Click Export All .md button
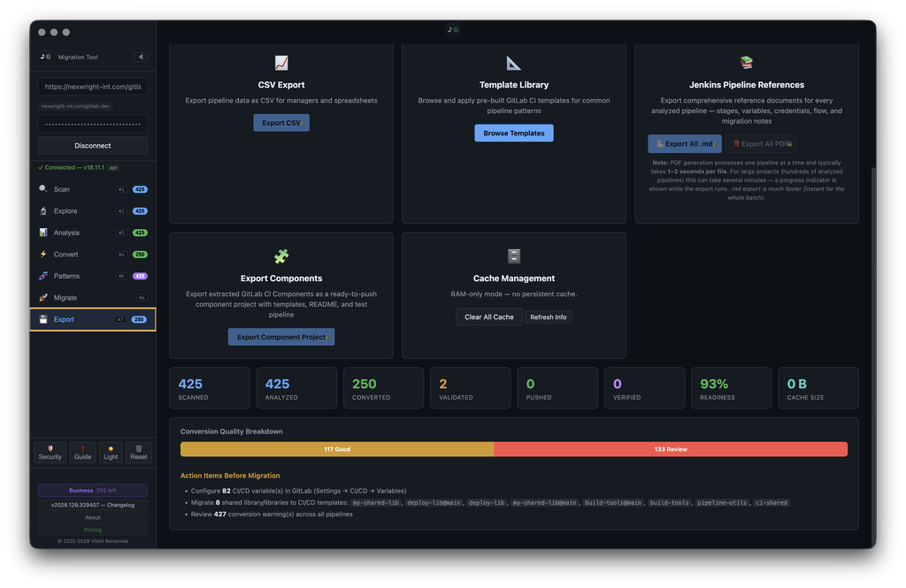This screenshot has height=588, width=906. click(x=685, y=144)
